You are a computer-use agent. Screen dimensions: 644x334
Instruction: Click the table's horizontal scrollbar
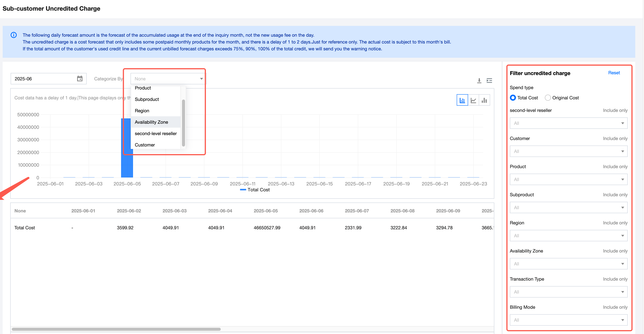(x=116, y=329)
